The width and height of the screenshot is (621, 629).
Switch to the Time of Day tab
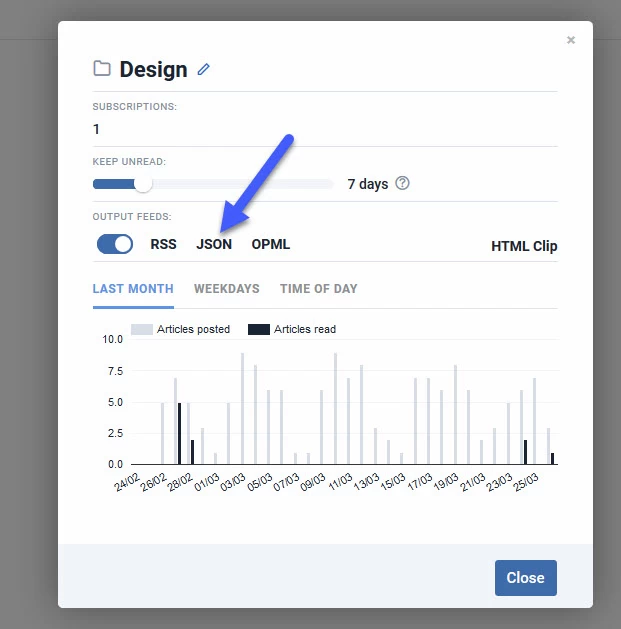click(x=319, y=289)
